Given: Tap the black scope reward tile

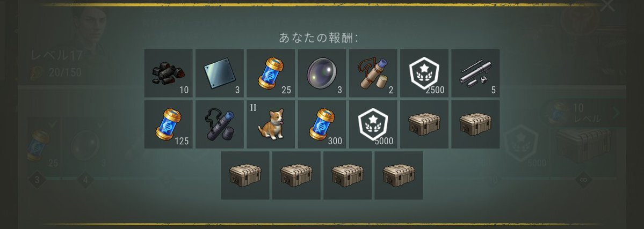Looking at the screenshot, I should pos(220,124).
